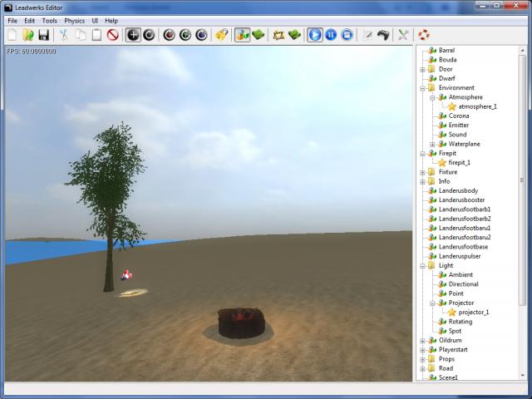Collapse the Light folder in tree
Viewport: 532px width, 399px height.
pyautogui.click(x=422, y=265)
